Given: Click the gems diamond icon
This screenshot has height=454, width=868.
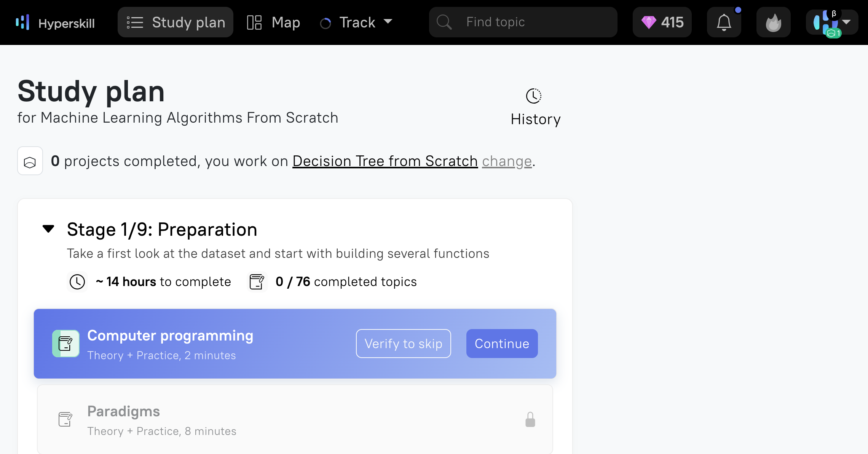Looking at the screenshot, I should click(x=649, y=22).
